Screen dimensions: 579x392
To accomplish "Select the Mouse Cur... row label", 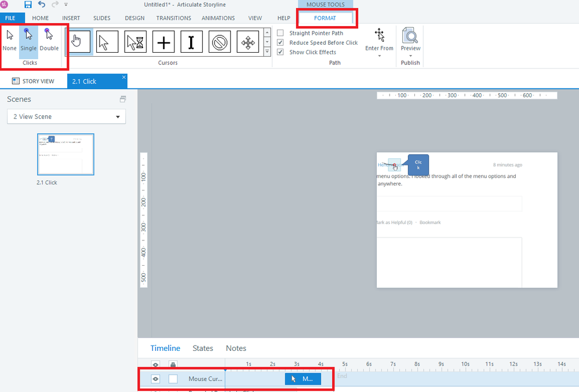I will click(x=205, y=379).
